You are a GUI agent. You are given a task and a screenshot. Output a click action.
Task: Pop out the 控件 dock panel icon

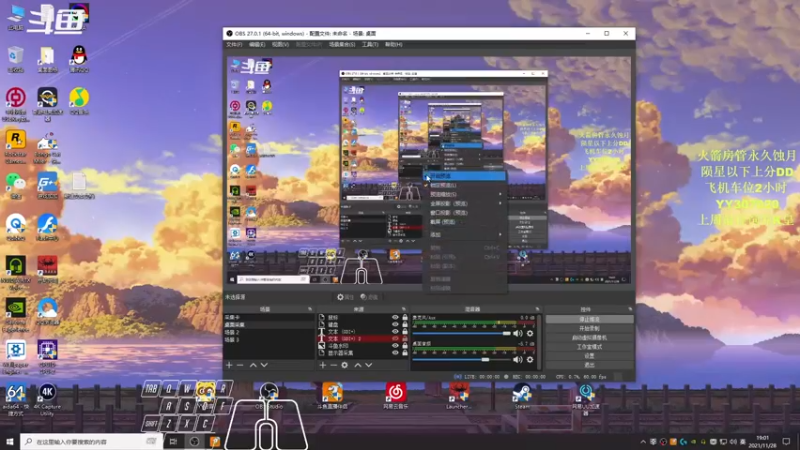point(630,309)
